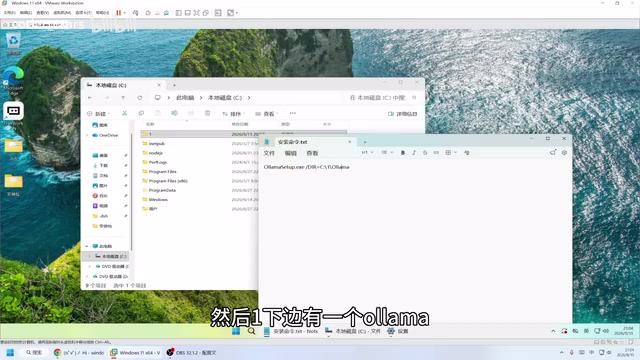Add a new tab in Notepad

(x=365, y=142)
